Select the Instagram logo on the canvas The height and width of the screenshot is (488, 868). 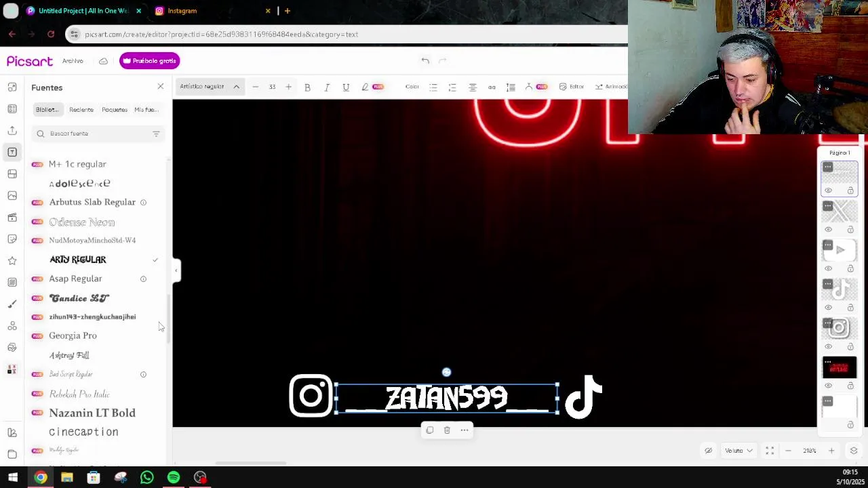pyautogui.click(x=311, y=395)
